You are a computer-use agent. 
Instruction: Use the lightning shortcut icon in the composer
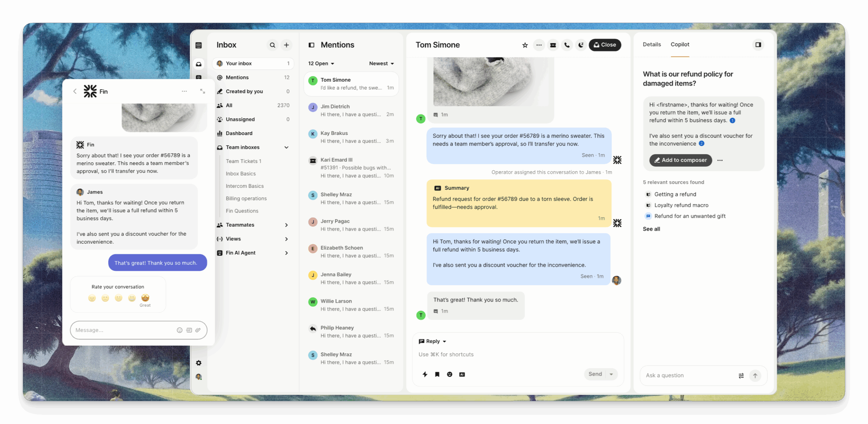click(x=425, y=374)
